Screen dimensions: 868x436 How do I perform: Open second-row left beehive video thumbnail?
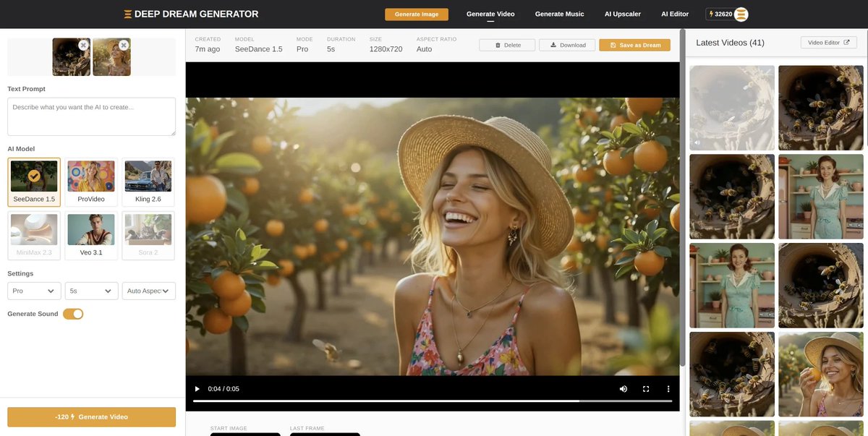(x=732, y=197)
